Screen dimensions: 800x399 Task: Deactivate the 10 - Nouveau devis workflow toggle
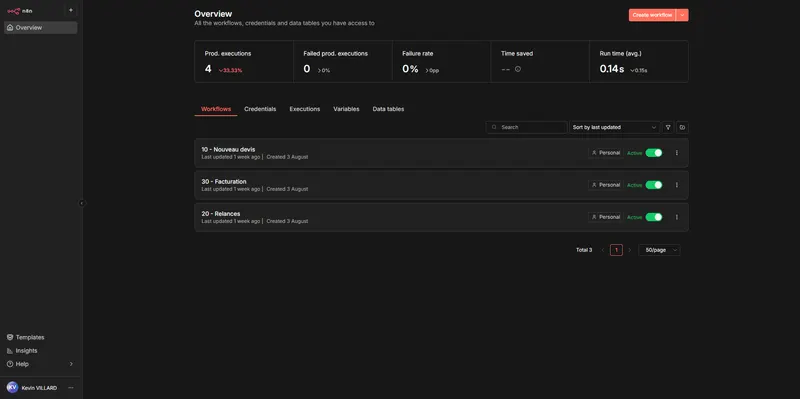pos(654,153)
